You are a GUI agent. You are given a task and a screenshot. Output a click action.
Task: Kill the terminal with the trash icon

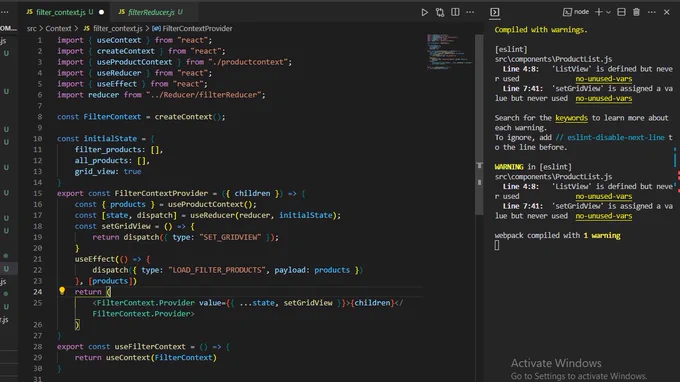tap(636, 12)
